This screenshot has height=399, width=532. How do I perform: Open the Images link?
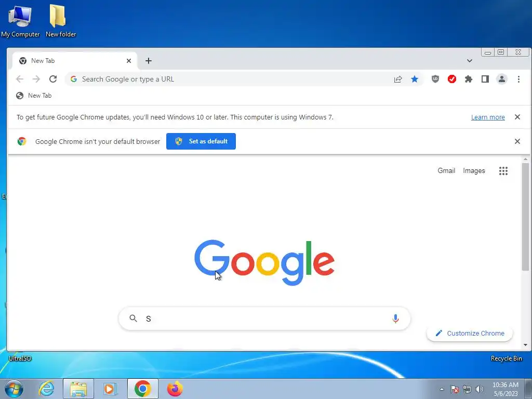pos(474,170)
